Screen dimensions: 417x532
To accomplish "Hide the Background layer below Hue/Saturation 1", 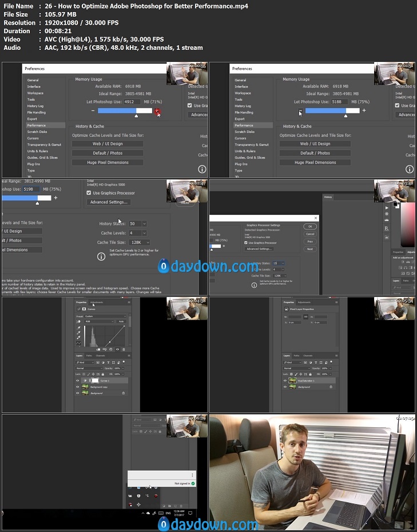I will tap(285, 387).
